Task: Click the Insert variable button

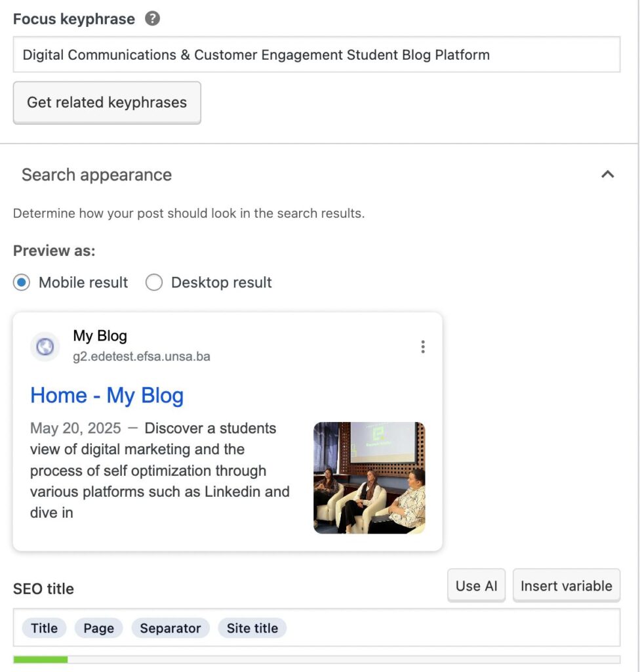Action: pyautogui.click(x=567, y=585)
